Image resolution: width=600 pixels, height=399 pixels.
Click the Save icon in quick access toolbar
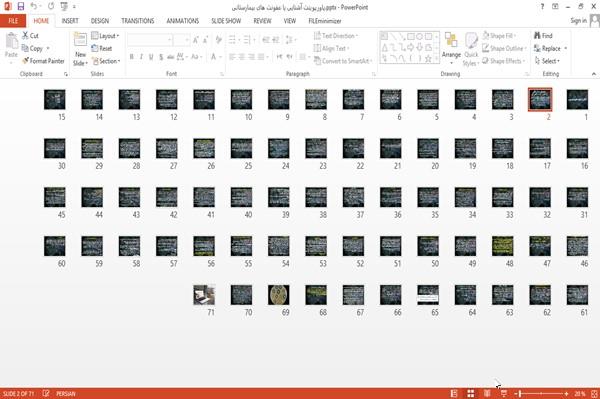point(21,6)
